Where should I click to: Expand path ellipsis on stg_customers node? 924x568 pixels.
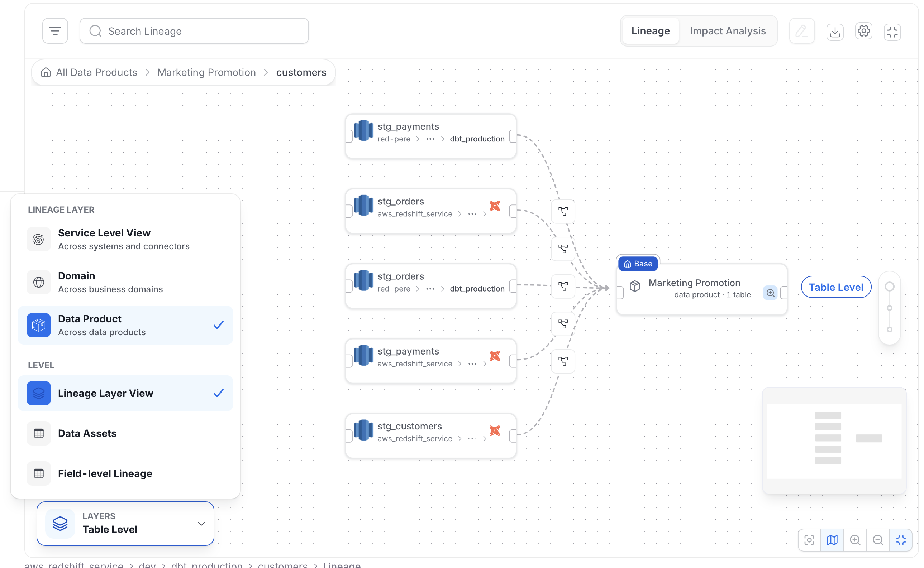(x=472, y=439)
